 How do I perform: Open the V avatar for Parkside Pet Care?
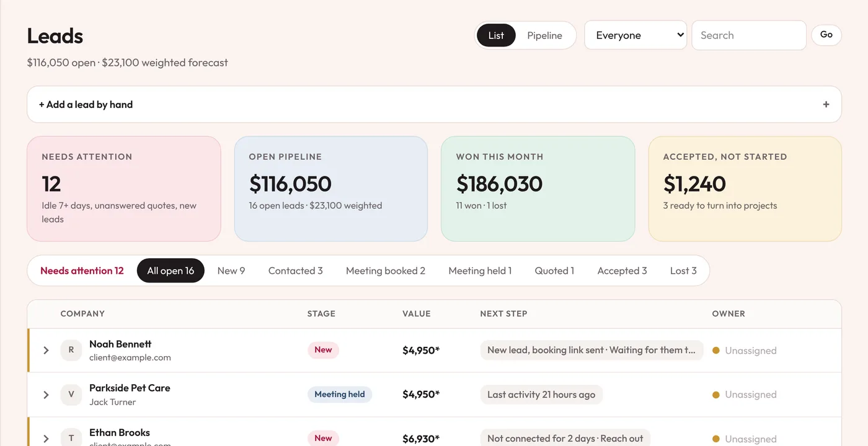click(71, 395)
